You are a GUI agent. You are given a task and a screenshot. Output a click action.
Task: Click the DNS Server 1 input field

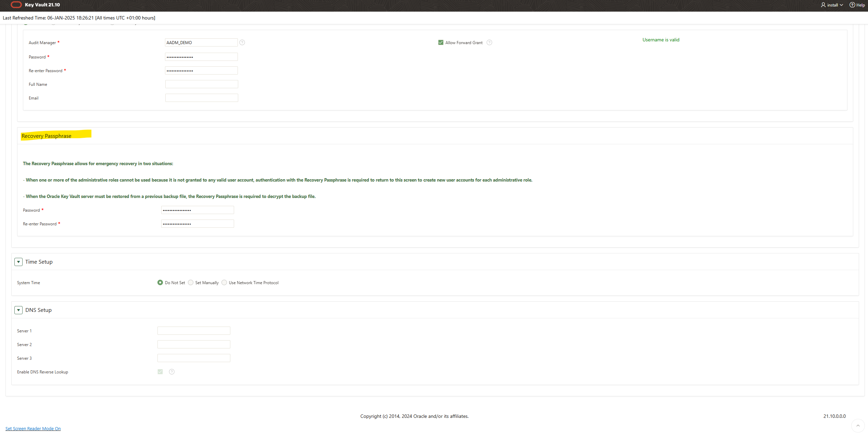coord(194,331)
